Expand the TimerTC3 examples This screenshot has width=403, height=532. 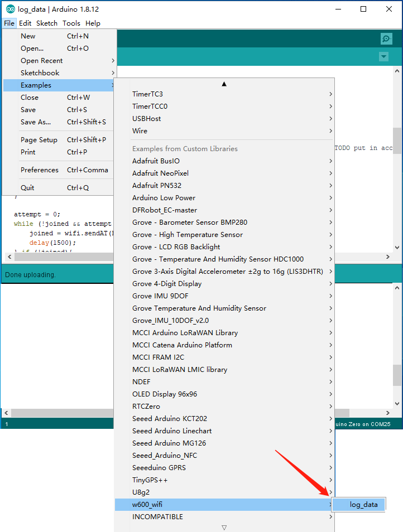click(224, 94)
